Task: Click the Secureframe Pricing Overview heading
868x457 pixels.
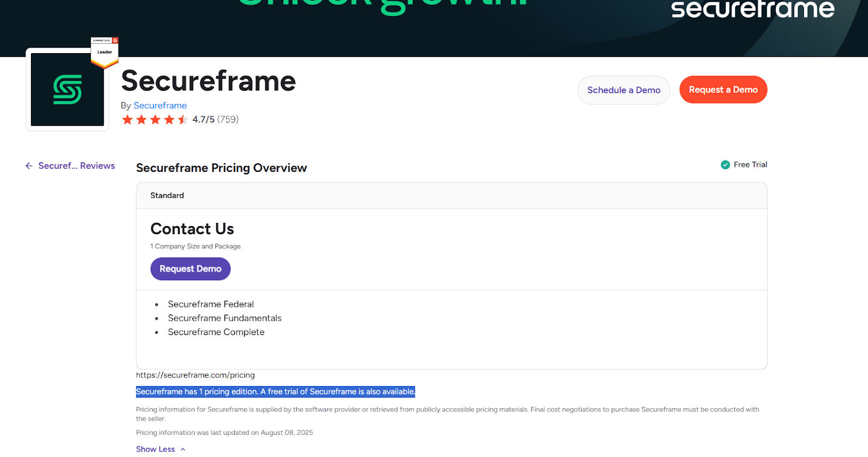Action: (221, 168)
